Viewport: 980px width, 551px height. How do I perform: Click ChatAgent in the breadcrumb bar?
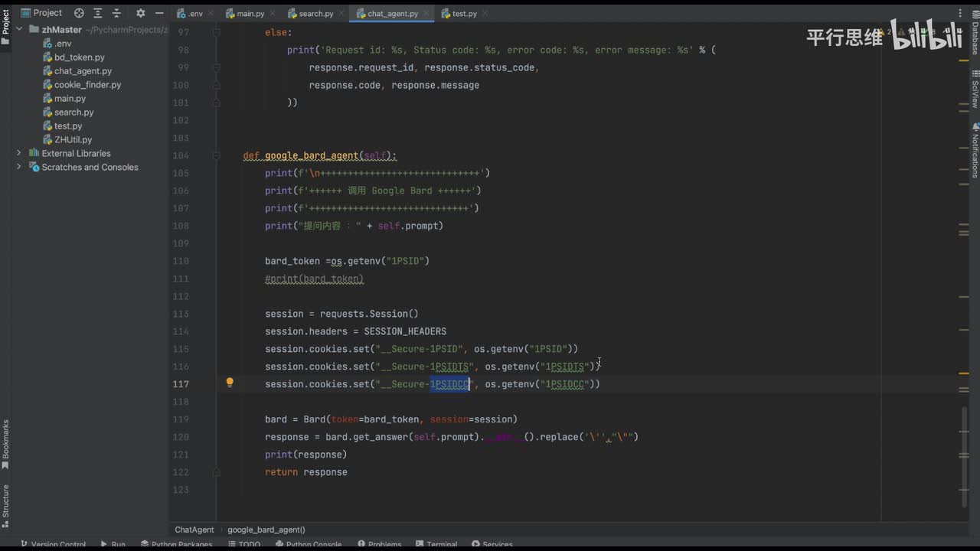click(x=194, y=530)
